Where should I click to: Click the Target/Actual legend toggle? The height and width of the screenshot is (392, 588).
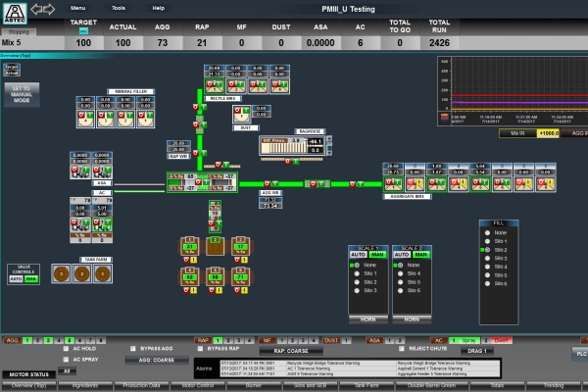click(12, 70)
